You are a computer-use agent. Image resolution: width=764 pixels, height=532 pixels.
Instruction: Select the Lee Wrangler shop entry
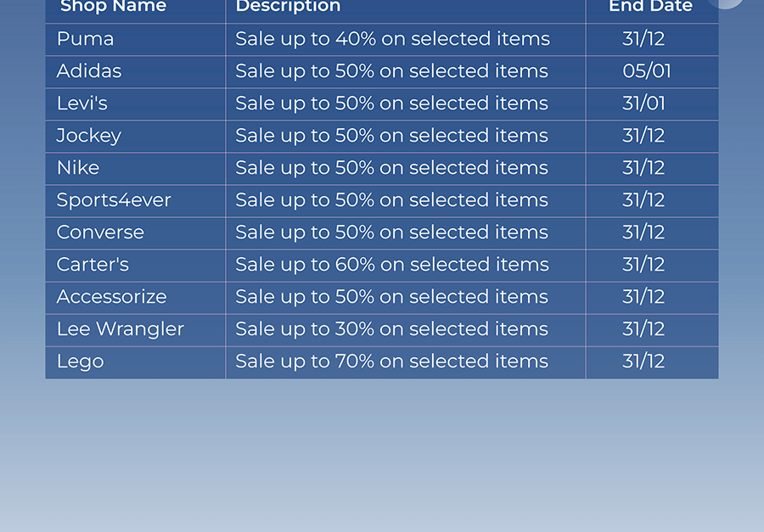click(121, 329)
